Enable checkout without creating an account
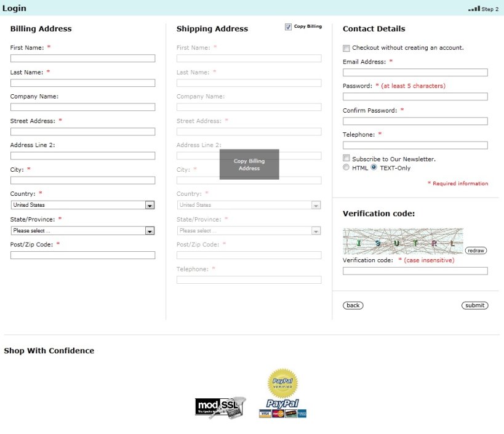 click(346, 47)
